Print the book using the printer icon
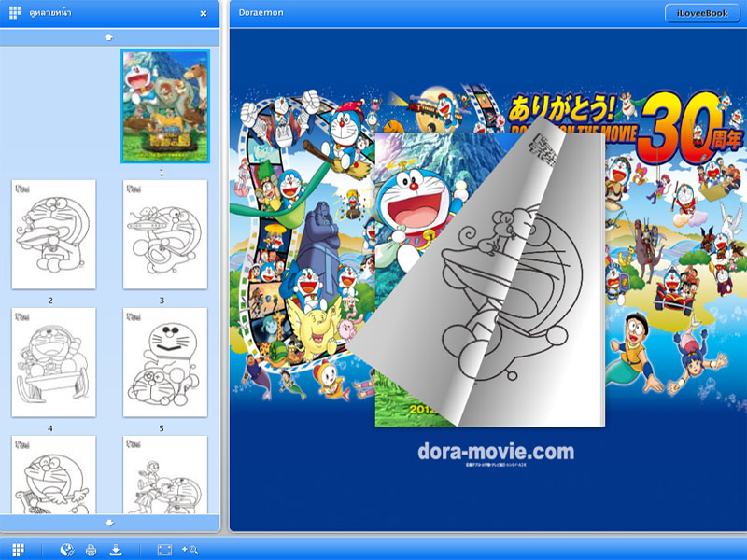This screenshot has height=560, width=747. 91,551
